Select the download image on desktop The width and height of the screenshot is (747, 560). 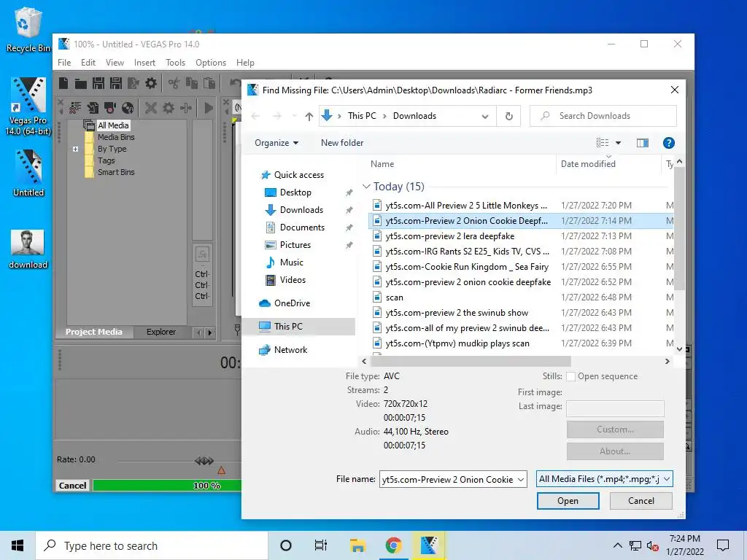[28, 249]
